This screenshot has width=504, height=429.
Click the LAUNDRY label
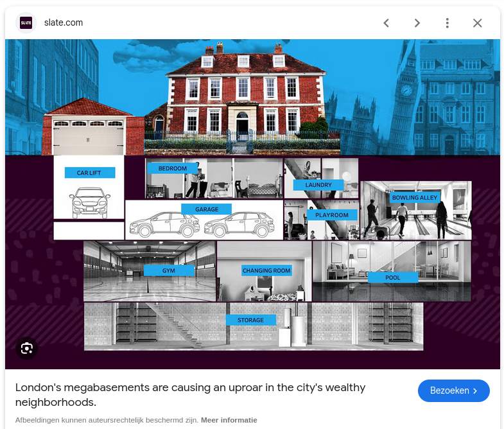318,185
